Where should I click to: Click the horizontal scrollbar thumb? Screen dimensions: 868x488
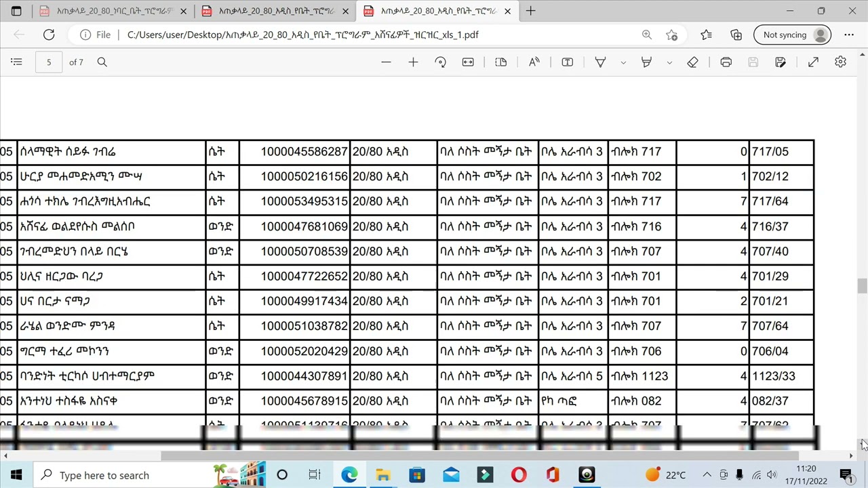pos(480,456)
